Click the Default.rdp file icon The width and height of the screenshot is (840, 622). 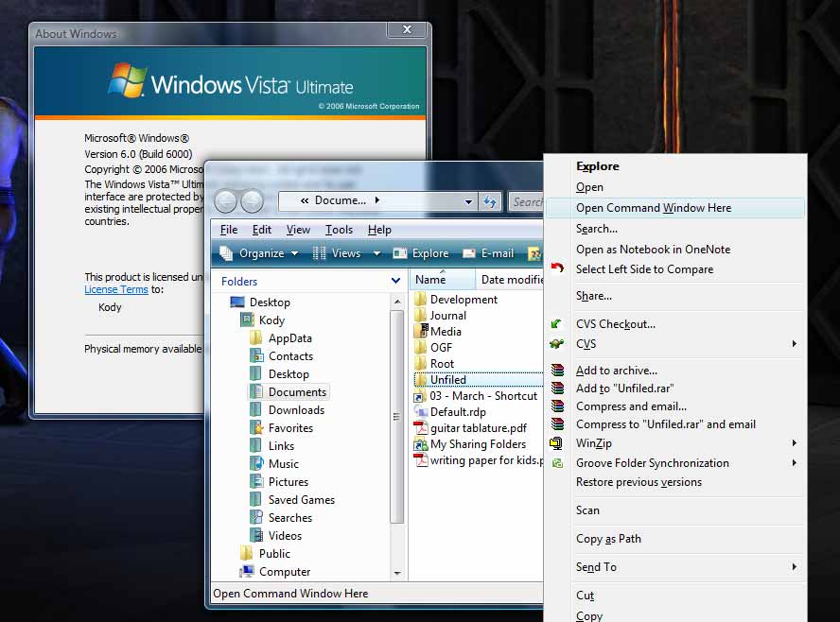[421, 411]
